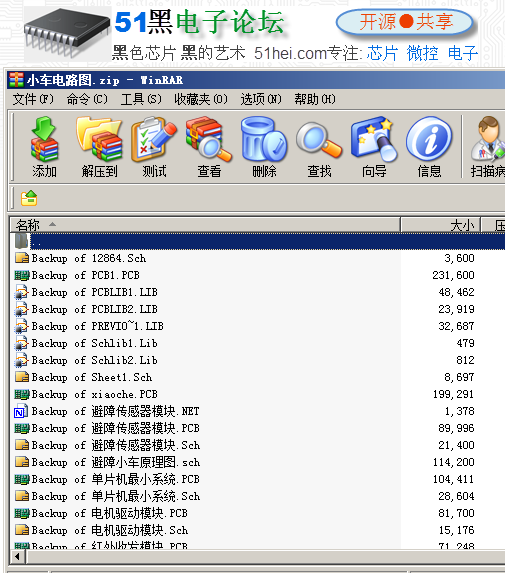Click the 删除 (Delete) trash icon
Screen dimensions: 505x573
(264, 147)
